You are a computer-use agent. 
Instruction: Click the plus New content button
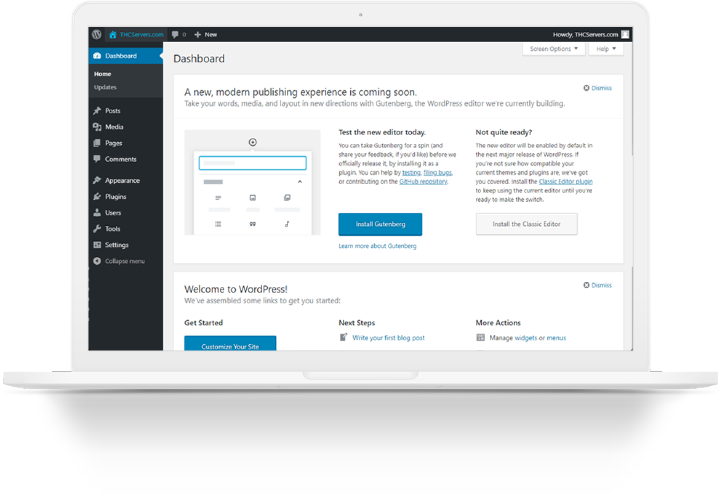click(206, 34)
